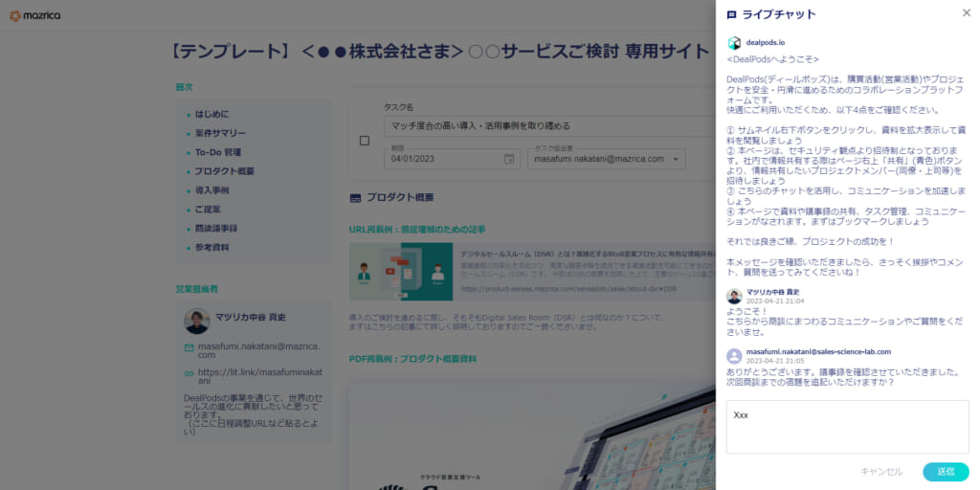This screenshot has width=980, height=490.
Task: Click the chat message input box
Action: [x=848, y=427]
